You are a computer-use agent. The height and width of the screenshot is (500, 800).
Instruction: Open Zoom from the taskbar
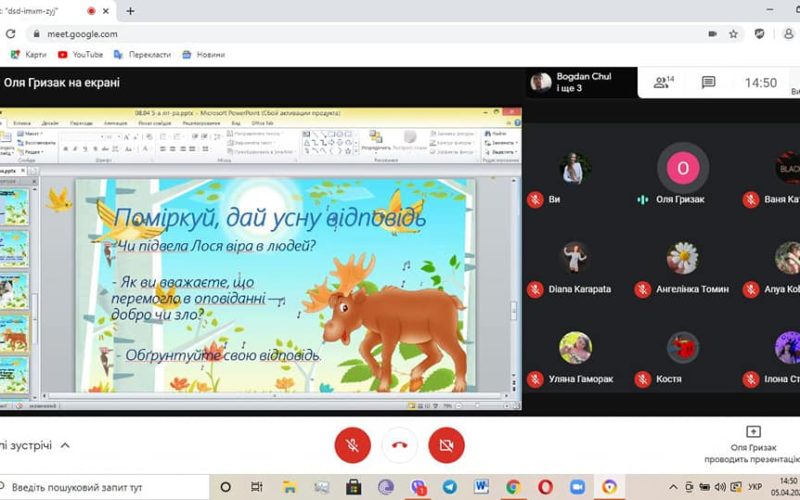tap(577, 487)
